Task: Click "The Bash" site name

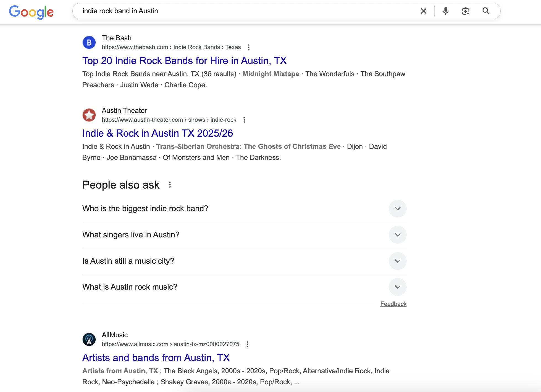Action: tap(117, 38)
